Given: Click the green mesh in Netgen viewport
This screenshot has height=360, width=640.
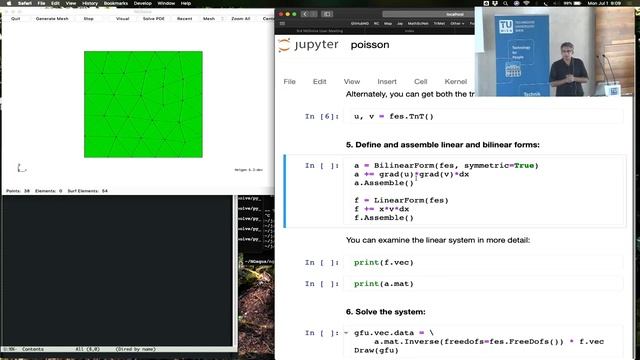Looking at the screenshot, I should 143,104.
